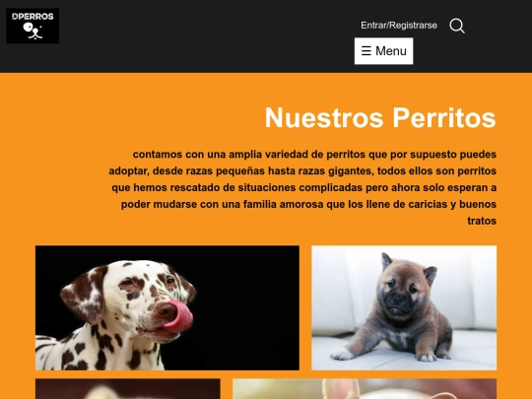This screenshot has width=532, height=399.
Task: Click the word tratos ending paragraph
Action: tap(482, 221)
